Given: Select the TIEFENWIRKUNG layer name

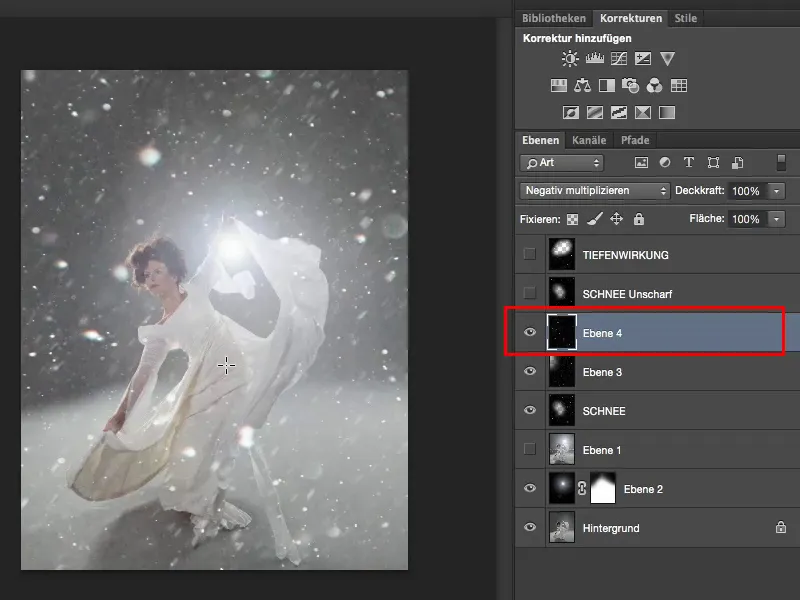Looking at the screenshot, I should (626, 255).
